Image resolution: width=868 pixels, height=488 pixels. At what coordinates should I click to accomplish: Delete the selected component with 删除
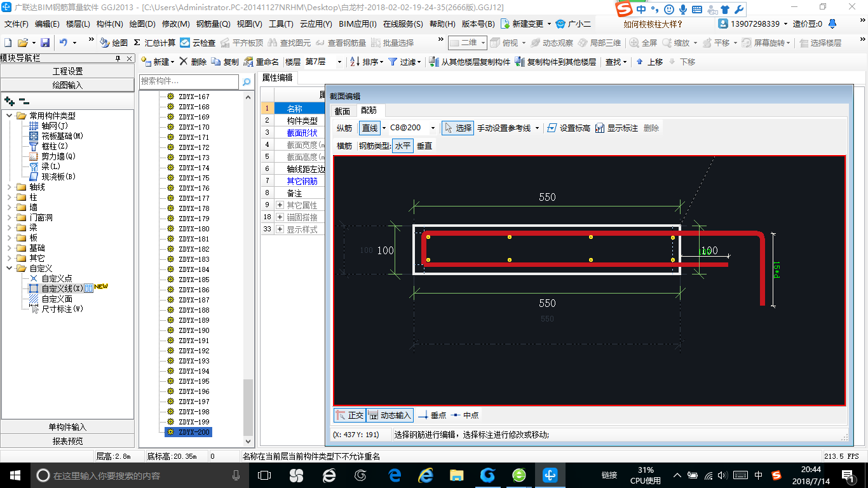coord(193,62)
